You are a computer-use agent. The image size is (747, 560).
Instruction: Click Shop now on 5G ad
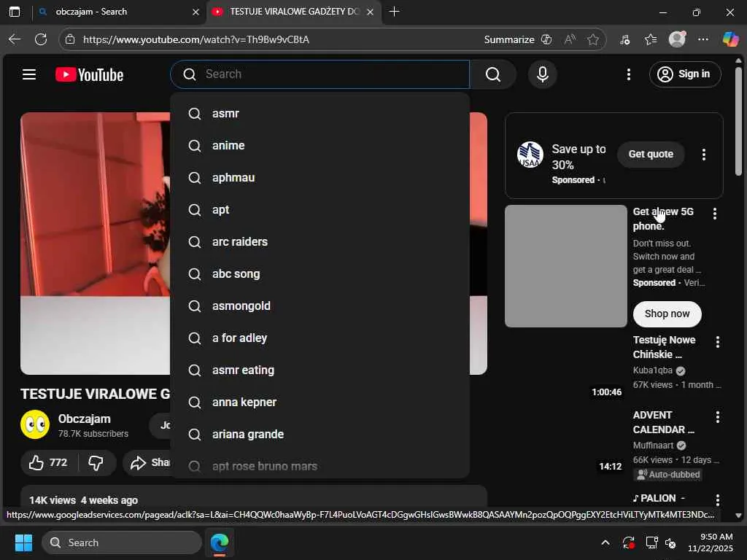tap(667, 314)
